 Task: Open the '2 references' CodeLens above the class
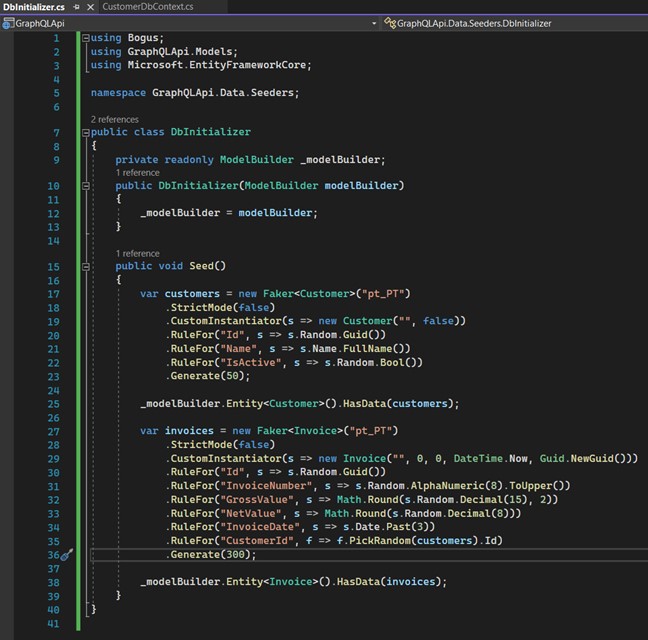click(x=114, y=119)
